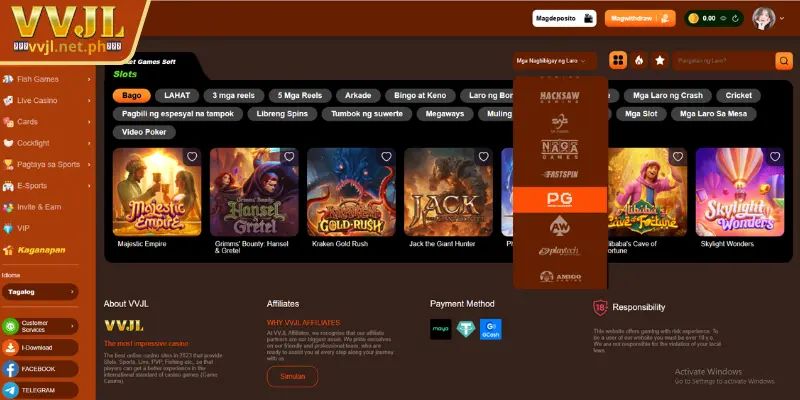Select the LAHAT filter tab
The height and width of the screenshot is (400, 800).
pyautogui.click(x=177, y=95)
